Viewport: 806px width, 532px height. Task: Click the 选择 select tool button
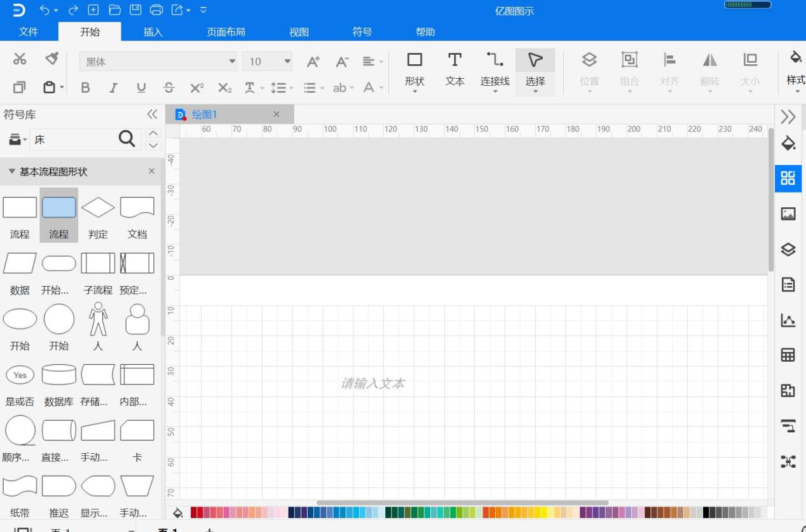point(535,69)
